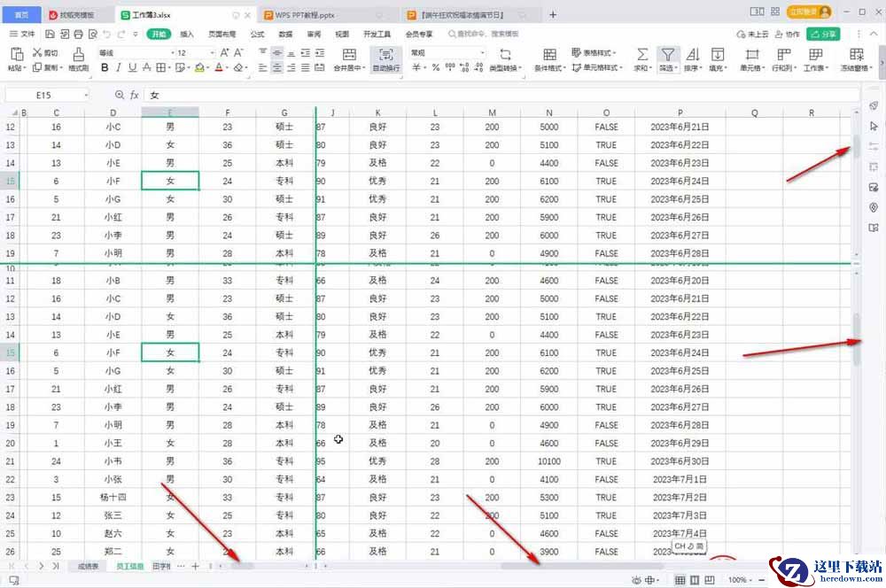Click the Worksheet (工作表) icon
The height and width of the screenshot is (588, 886).
815,54
